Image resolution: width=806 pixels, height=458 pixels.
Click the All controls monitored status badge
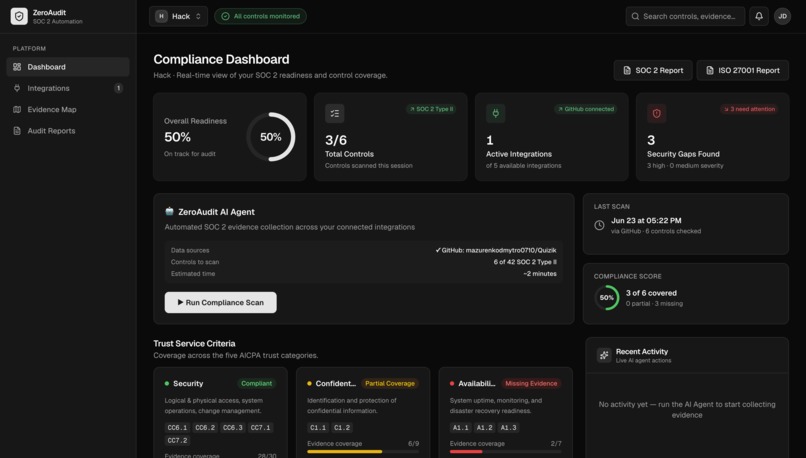coord(260,16)
